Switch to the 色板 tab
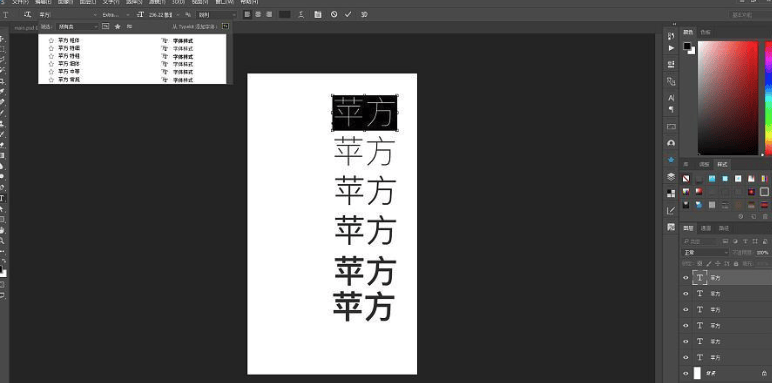772x383 pixels. pos(706,32)
